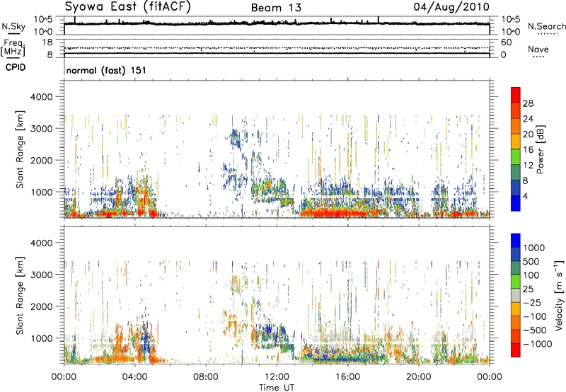Screen dimensions: 566x392
Task: Click the 'CPID' label
Action: 16,67
